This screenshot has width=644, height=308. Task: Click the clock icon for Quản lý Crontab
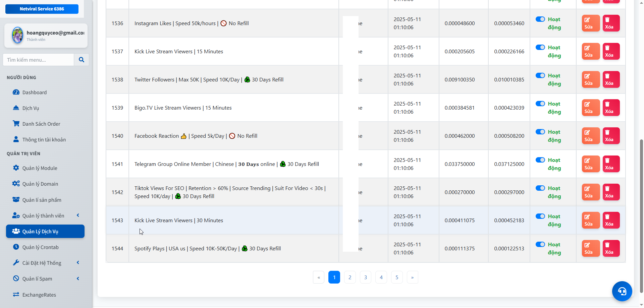tap(16, 247)
